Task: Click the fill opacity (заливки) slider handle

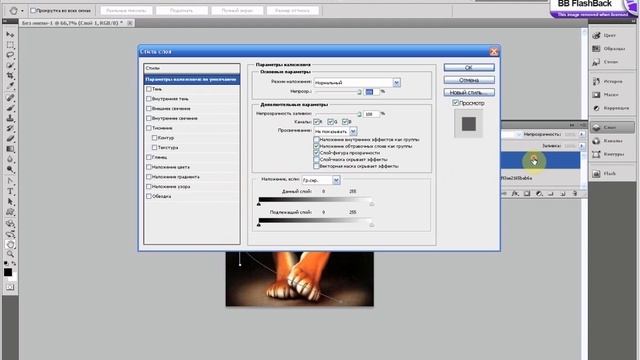Action: click(359, 114)
